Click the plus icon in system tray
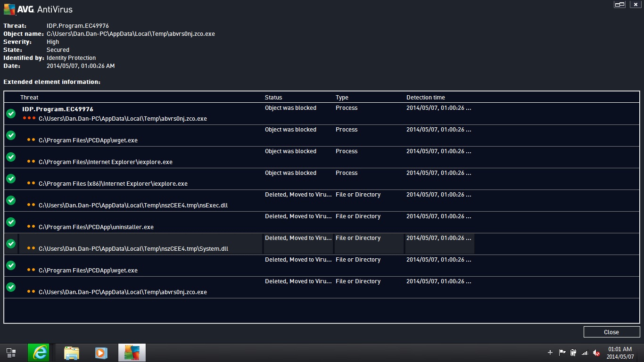Image resolution: width=644 pixels, height=362 pixels. (550, 353)
